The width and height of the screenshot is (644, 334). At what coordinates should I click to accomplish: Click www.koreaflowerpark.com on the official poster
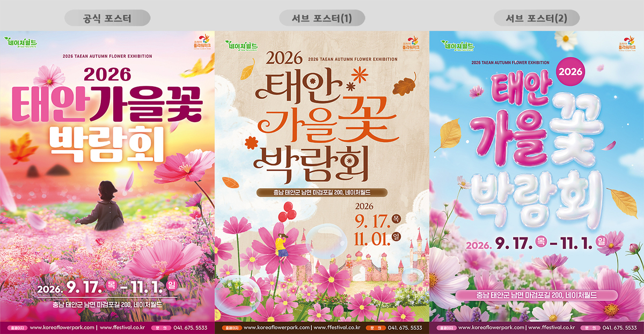pyautogui.click(x=62, y=327)
